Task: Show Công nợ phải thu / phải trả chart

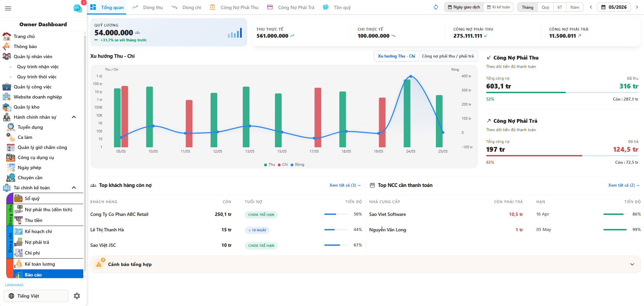Action: point(448,56)
